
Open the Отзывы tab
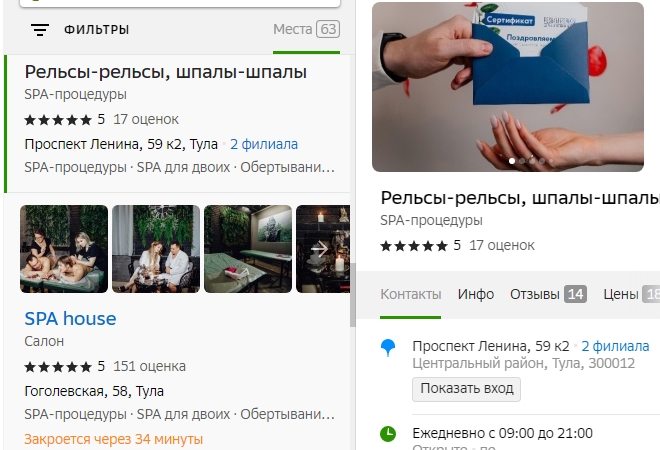[x=548, y=294]
